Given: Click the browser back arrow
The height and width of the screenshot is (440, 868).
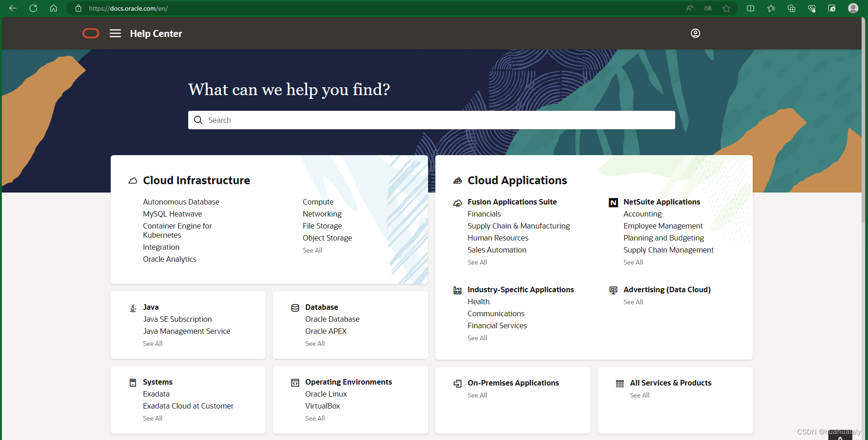Looking at the screenshot, I should 13,8.
